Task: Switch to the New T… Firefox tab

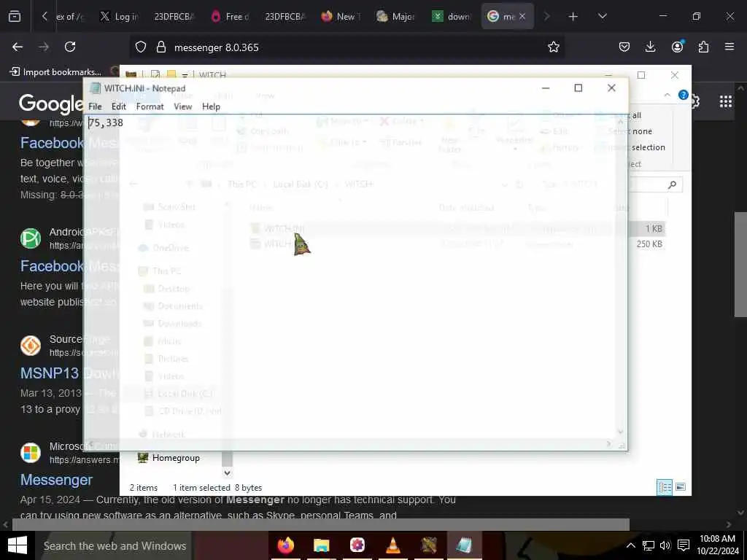Action: pyautogui.click(x=341, y=17)
